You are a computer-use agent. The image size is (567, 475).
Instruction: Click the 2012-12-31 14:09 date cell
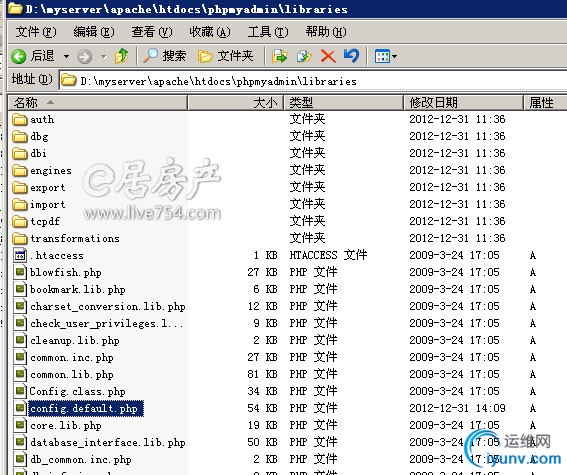pyautogui.click(x=457, y=408)
